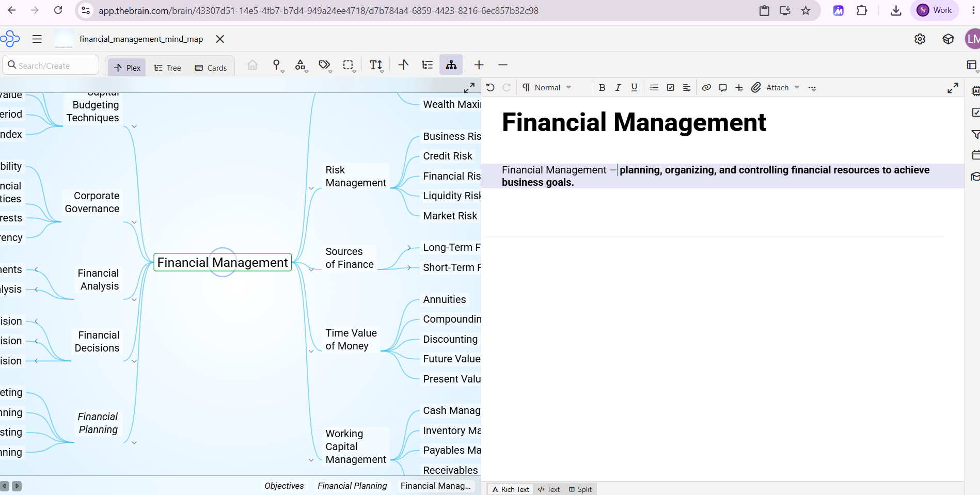
Task: Go to Financial Planning in history bar
Action: click(352, 486)
